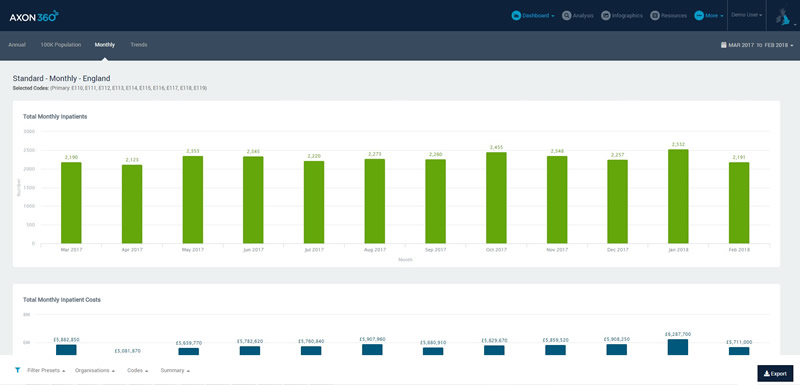Click the Standard - Monthly - England heading
800x385 pixels.
click(x=62, y=79)
